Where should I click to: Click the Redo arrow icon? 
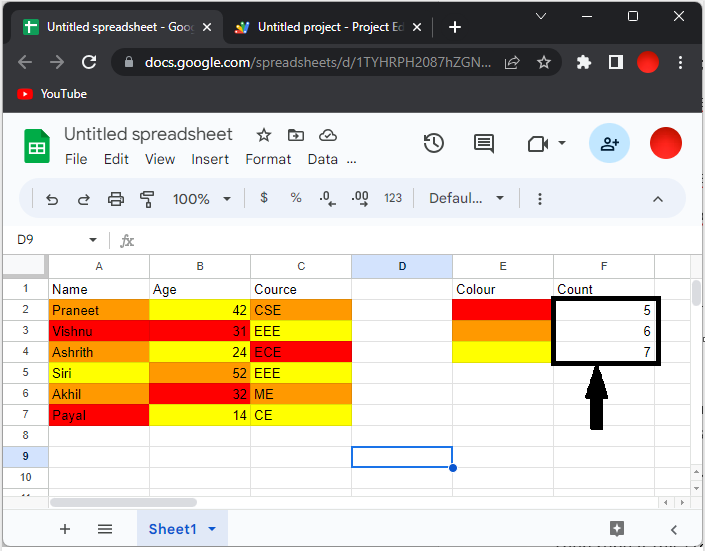[x=84, y=199]
